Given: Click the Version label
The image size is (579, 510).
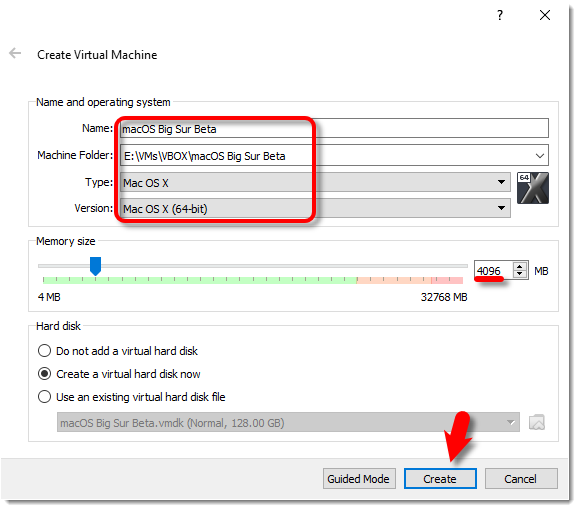Looking at the screenshot, I should [94, 208].
